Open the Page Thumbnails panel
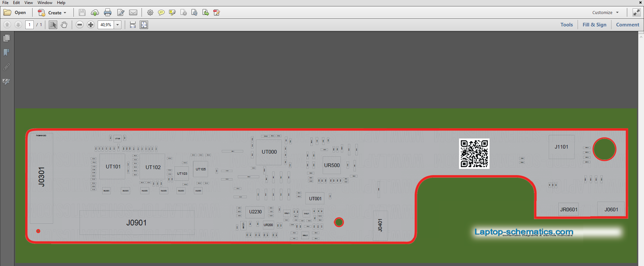Image resolution: width=644 pixels, height=266 pixels. coord(6,38)
